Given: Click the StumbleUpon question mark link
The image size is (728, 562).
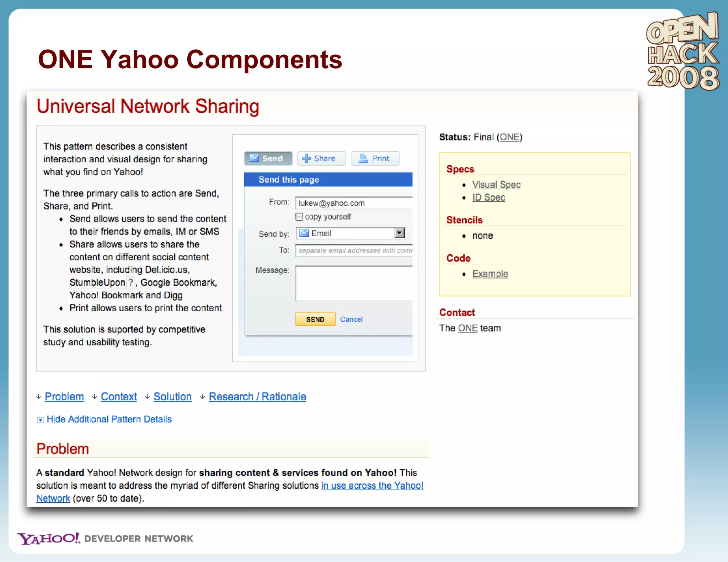Looking at the screenshot, I should [x=131, y=282].
